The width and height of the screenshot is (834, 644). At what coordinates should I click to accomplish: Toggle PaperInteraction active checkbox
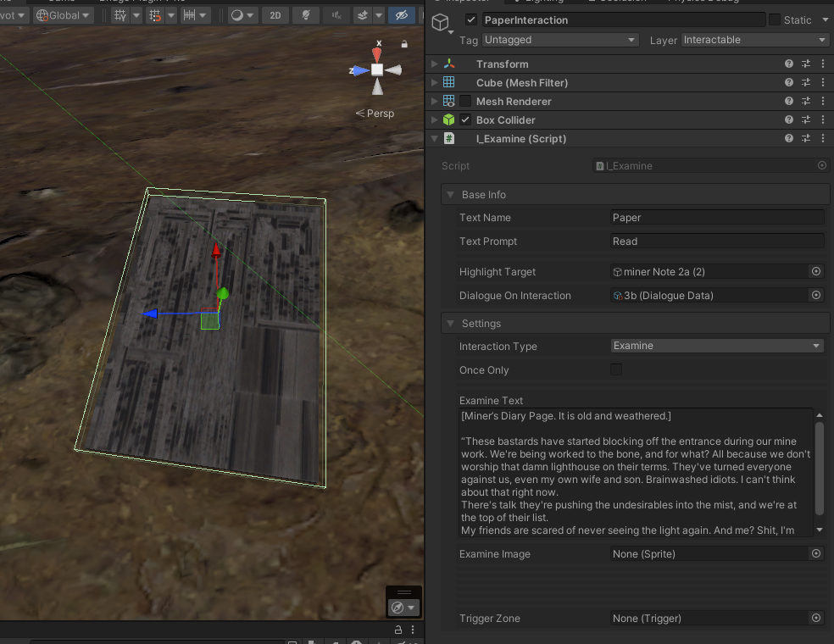pyautogui.click(x=470, y=20)
